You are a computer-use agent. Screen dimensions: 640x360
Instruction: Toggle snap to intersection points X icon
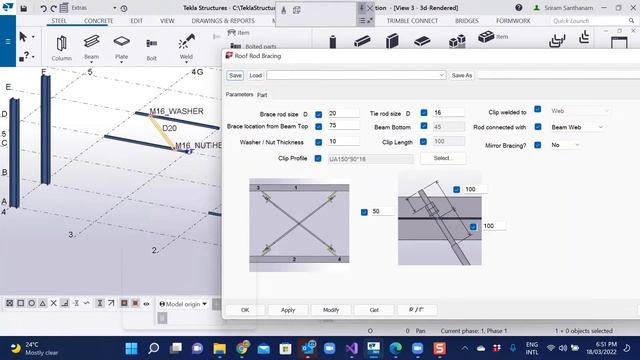53,303
